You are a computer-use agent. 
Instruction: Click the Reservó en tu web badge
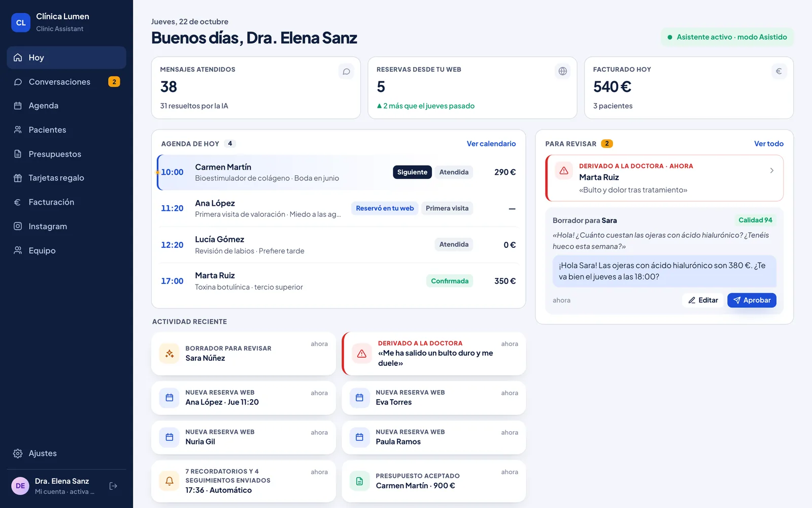385,208
